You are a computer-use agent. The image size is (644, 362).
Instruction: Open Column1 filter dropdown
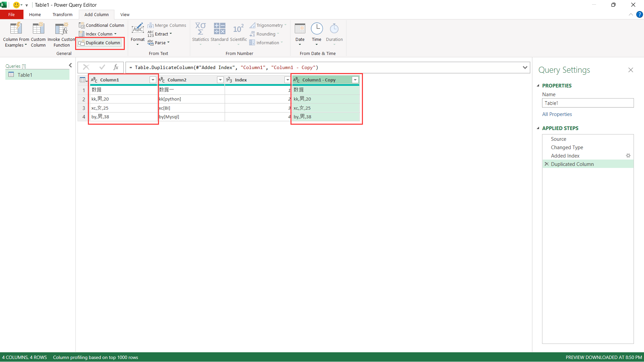pyautogui.click(x=153, y=80)
